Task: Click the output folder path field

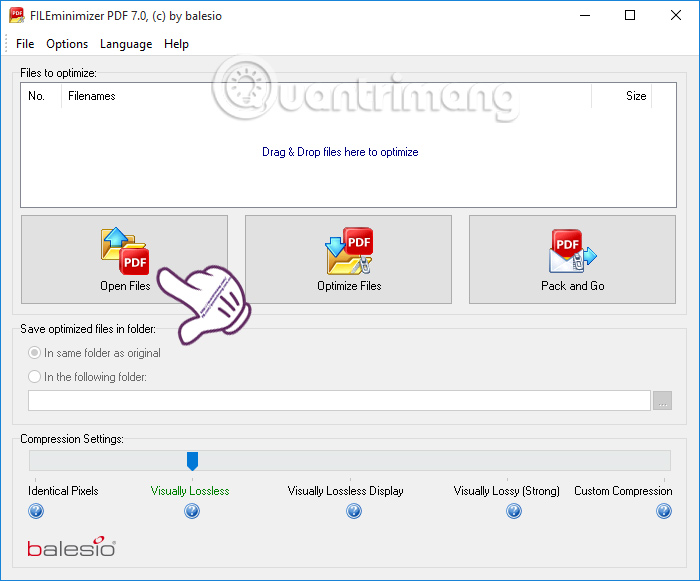Action: (x=339, y=400)
